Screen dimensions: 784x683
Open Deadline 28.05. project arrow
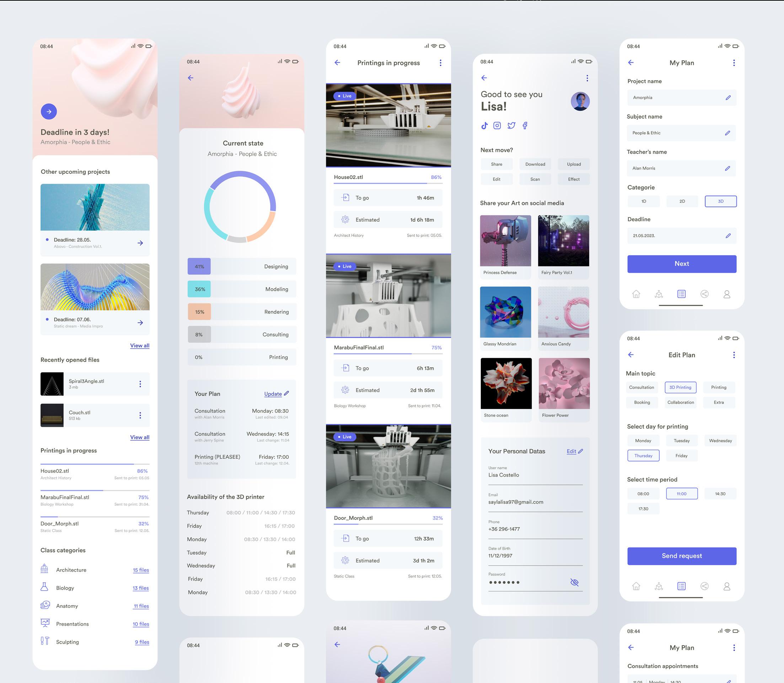[x=140, y=243]
